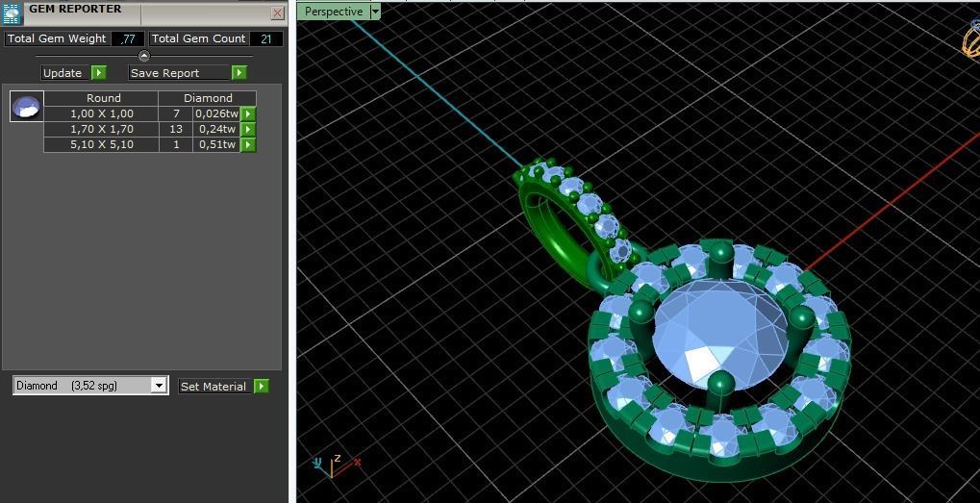Select the 1,00 X 1,00 gem row

(150, 113)
